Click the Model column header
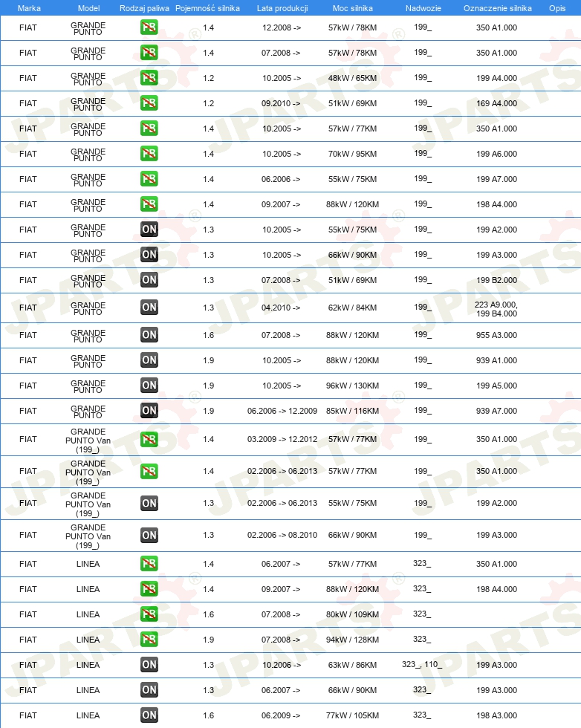 tap(88, 8)
